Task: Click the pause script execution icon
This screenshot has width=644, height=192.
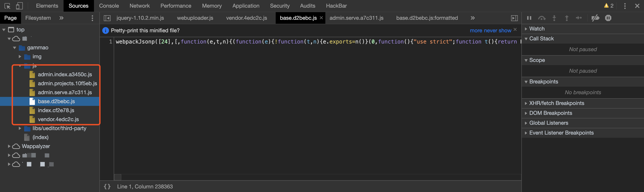Action: tap(529, 18)
